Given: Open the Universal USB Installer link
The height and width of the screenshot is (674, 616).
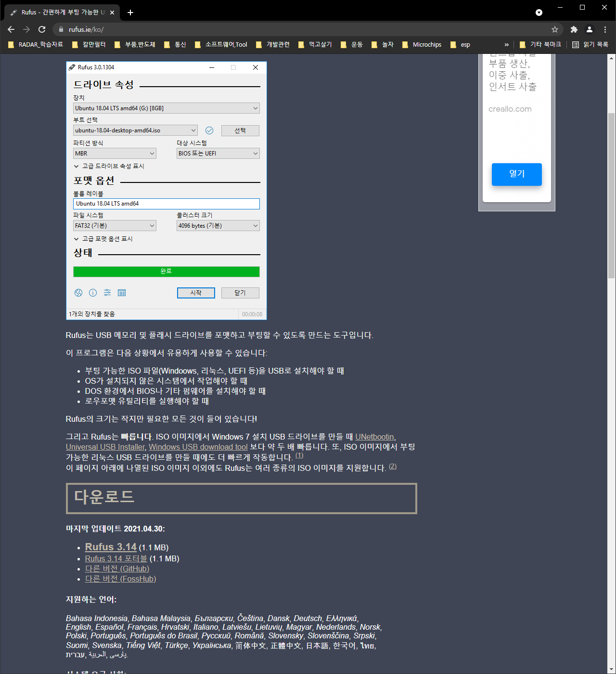Looking at the screenshot, I should 105,447.
